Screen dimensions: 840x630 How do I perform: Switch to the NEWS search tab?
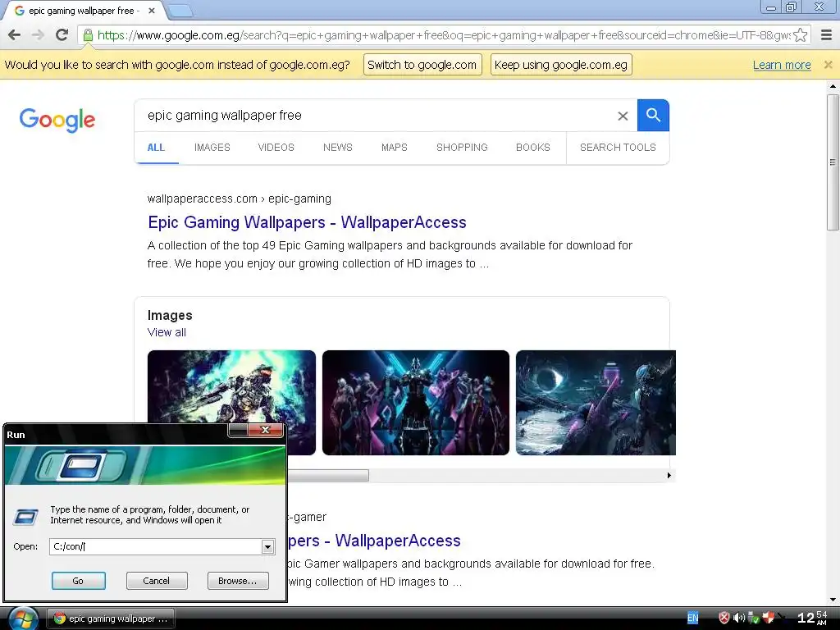tap(337, 148)
